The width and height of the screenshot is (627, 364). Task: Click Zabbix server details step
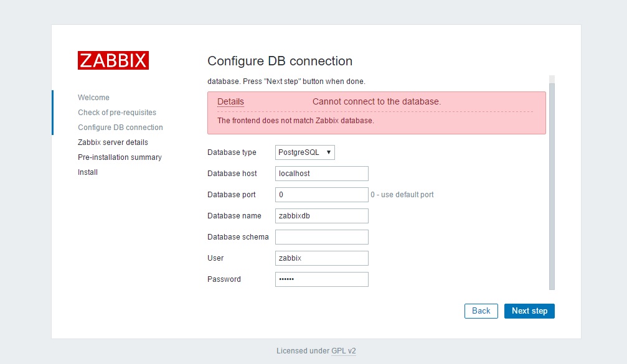(113, 142)
